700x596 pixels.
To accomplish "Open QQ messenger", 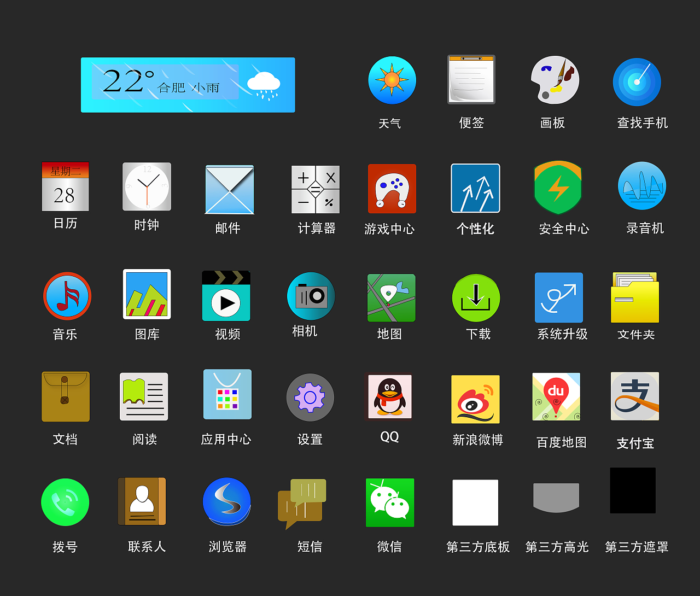I will [x=389, y=397].
